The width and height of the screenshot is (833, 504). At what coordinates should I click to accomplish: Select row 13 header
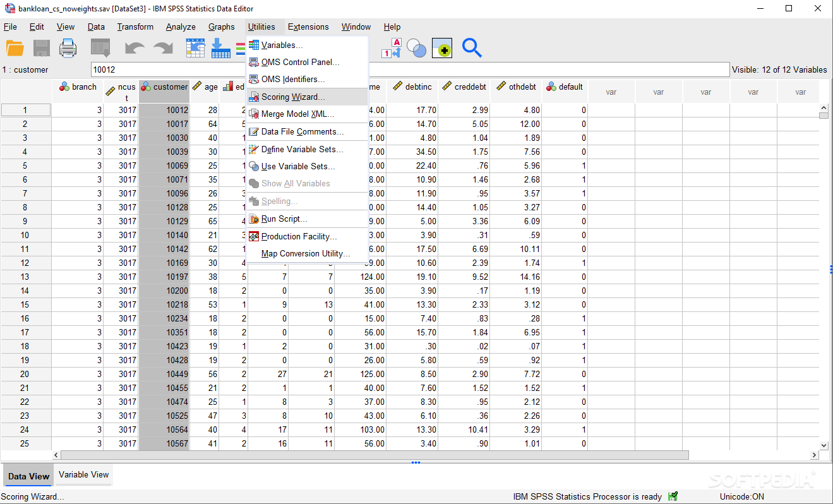pyautogui.click(x=25, y=277)
